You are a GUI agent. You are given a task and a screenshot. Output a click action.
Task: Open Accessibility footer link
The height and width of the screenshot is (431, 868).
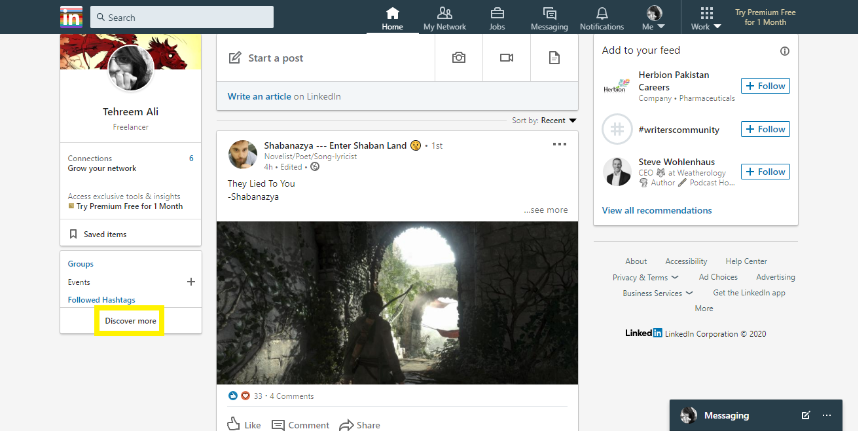coord(686,261)
